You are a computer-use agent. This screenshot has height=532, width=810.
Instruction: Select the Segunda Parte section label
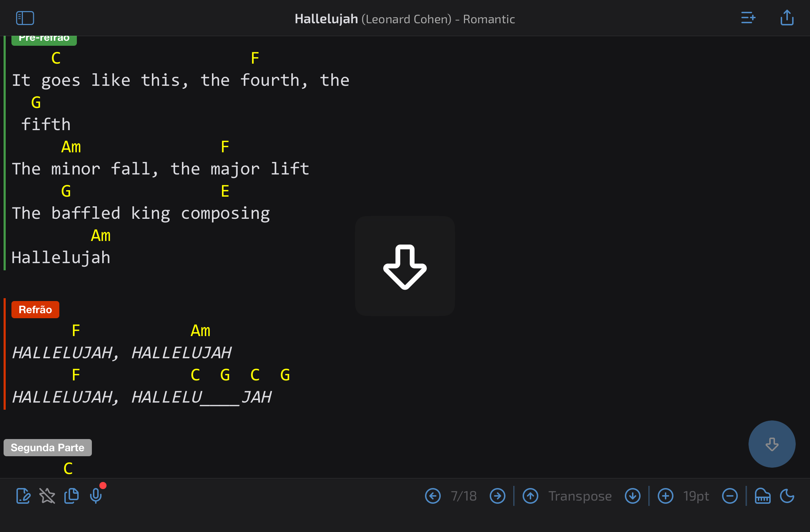[x=48, y=448]
